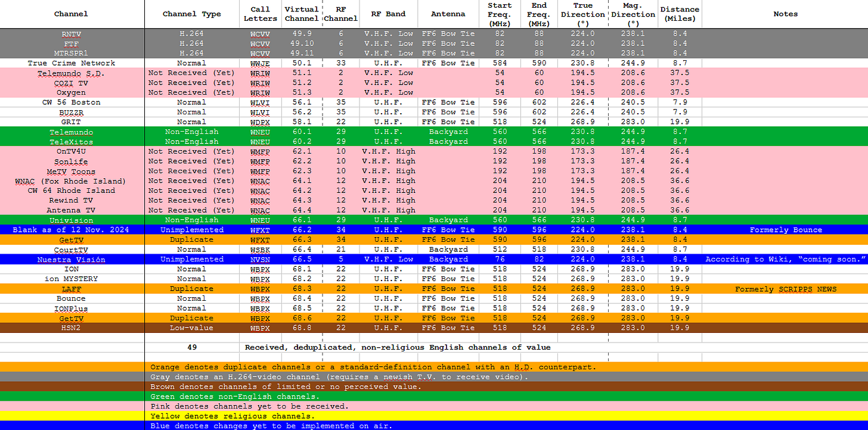Click the "Received, deduplicated, non-religious English channels" summary
Screen dimensions: 868x430
coord(398,347)
